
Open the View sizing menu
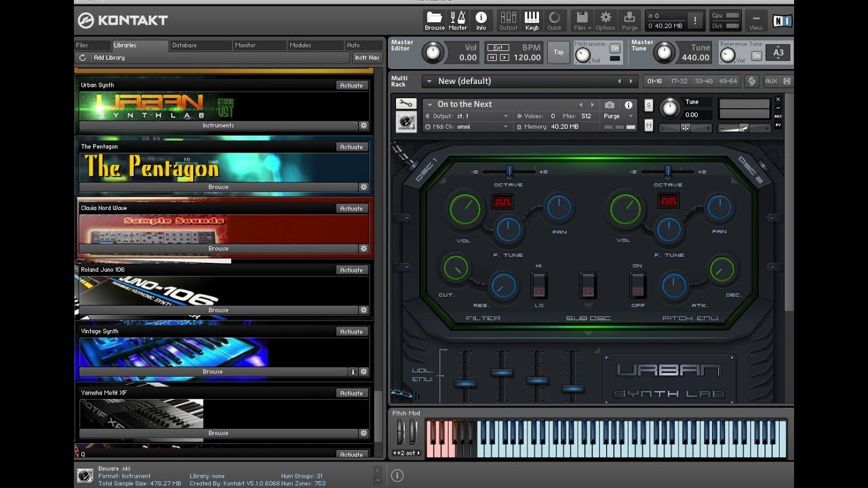pyautogui.click(x=755, y=20)
